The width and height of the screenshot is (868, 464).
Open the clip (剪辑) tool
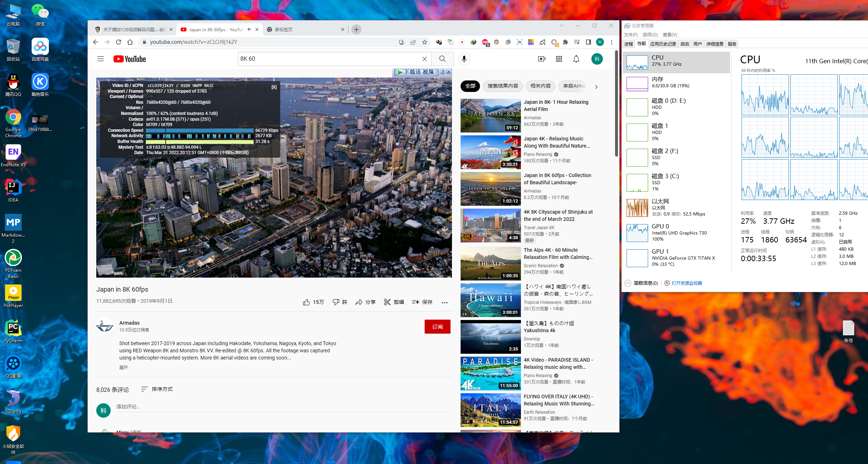(394, 302)
